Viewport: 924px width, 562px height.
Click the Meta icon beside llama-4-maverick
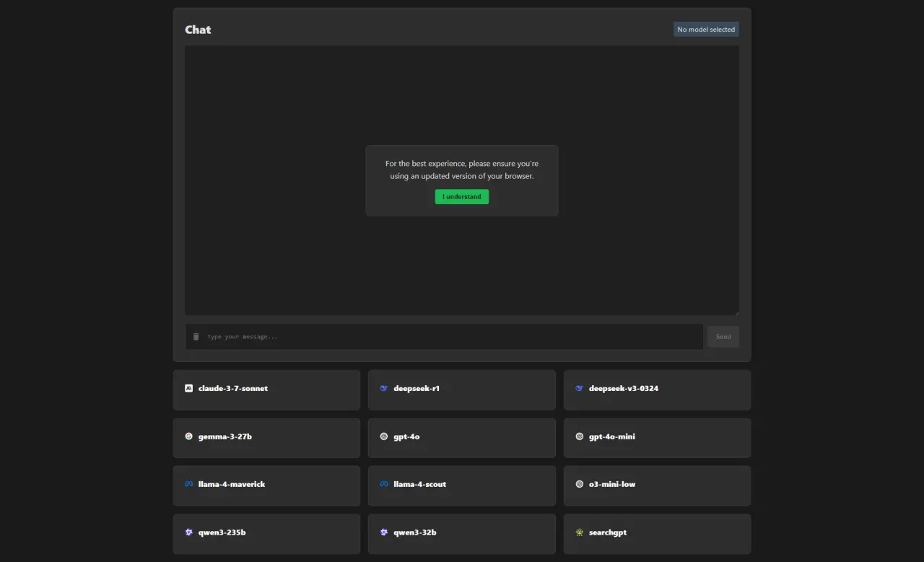pyautogui.click(x=189, y=484)
